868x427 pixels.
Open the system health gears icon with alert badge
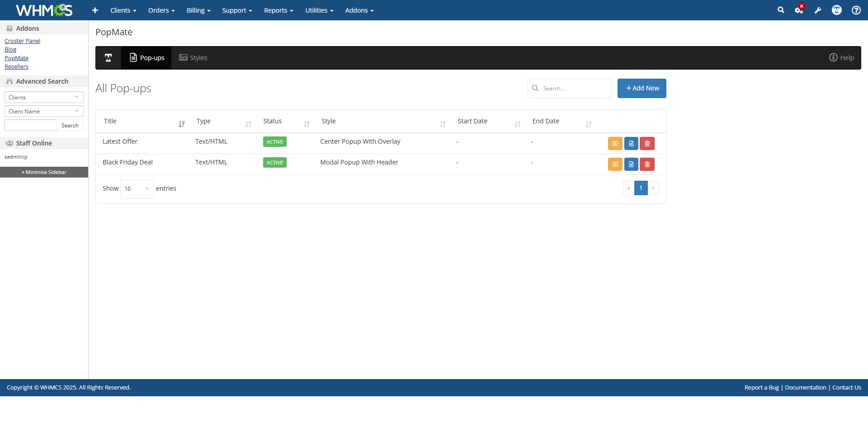coord(799,9)
